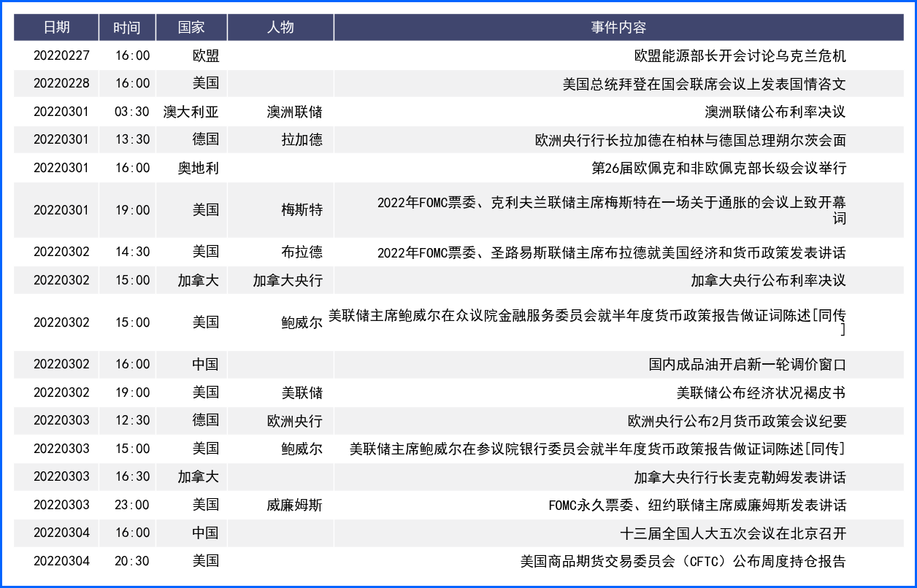This screenshot has width=917, height=588.
Task: Click 美国 in the 20220228 row
Action: coord(206,83)
